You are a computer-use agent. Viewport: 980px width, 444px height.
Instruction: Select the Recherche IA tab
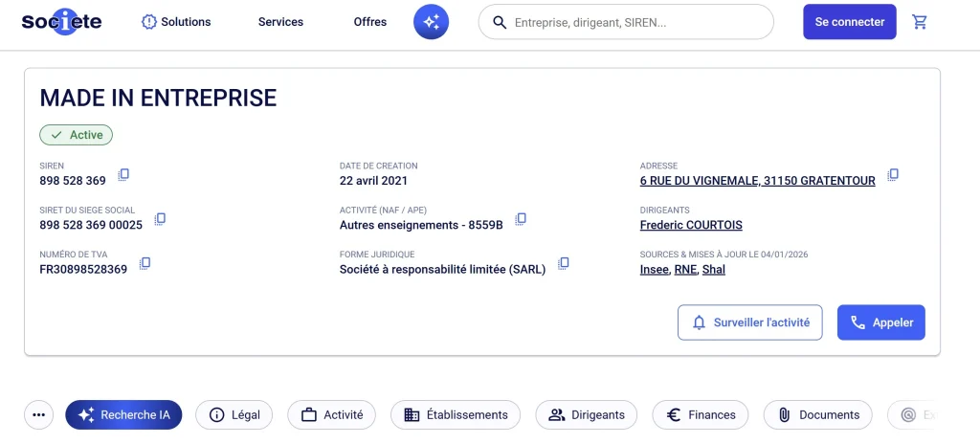point(123,414)
